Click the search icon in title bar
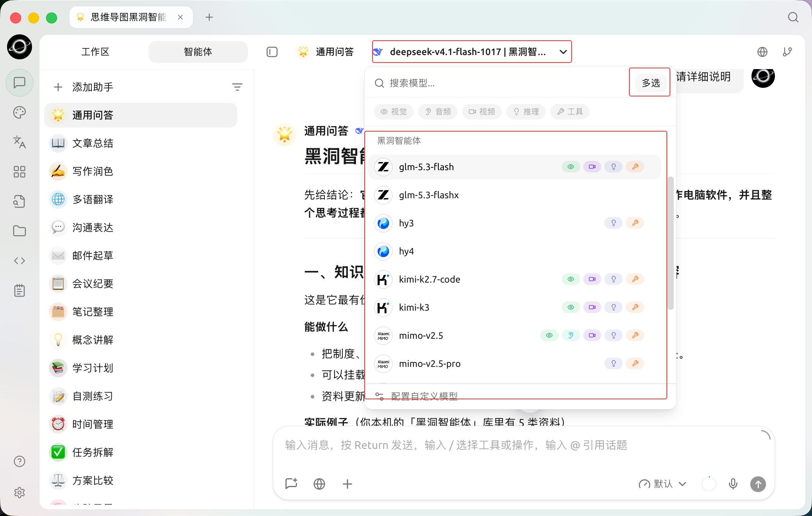 [x=793, y=17]
